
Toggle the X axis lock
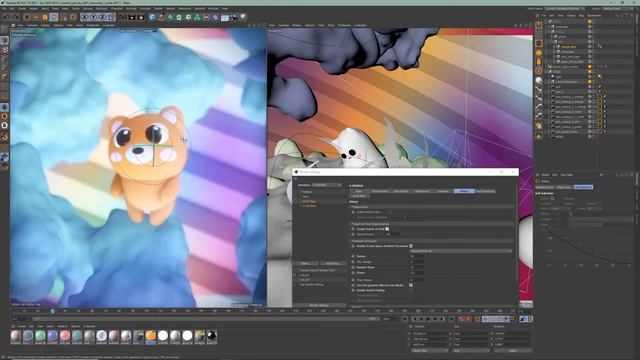tap(84, 17)
